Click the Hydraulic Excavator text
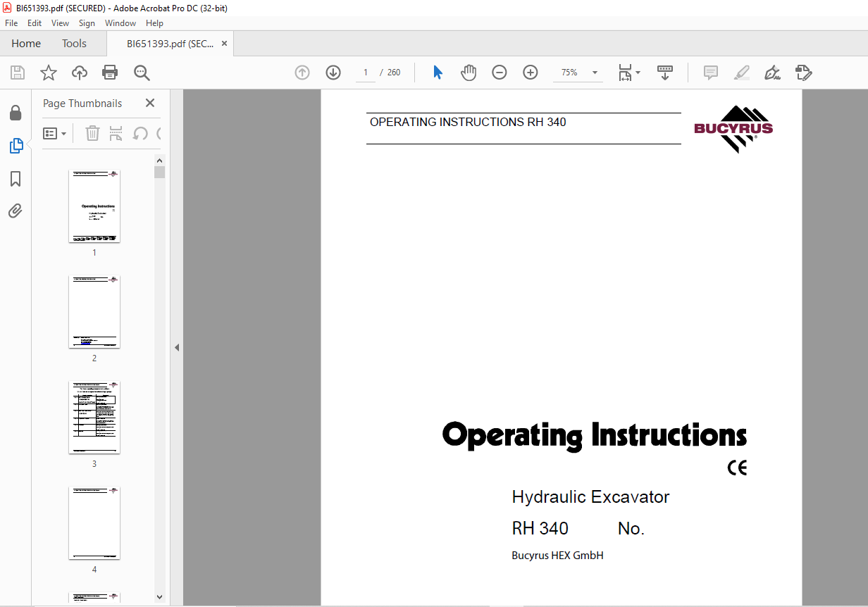868x607 pixels. [590, 496]
